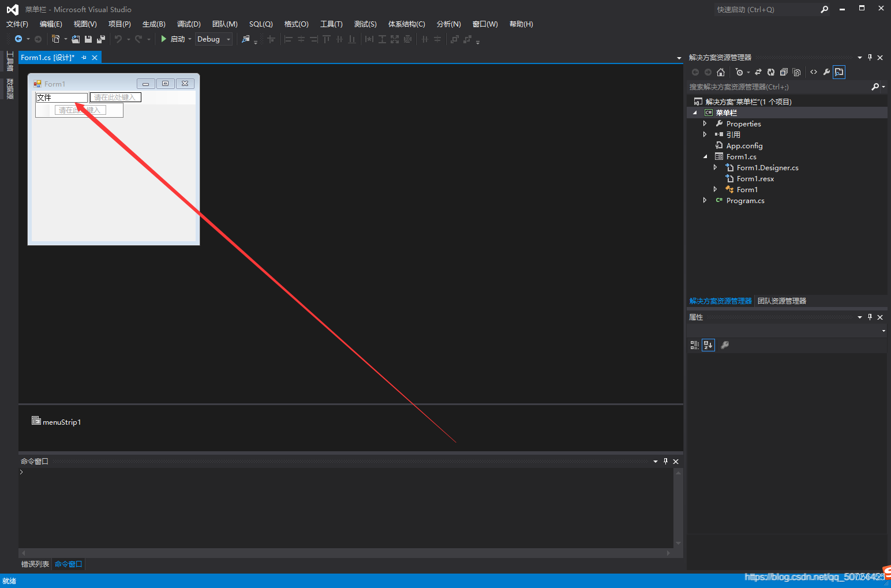Open the 文件(F) menu
The height and width of the screenshot is (588, 891).
tap(17, 24)
